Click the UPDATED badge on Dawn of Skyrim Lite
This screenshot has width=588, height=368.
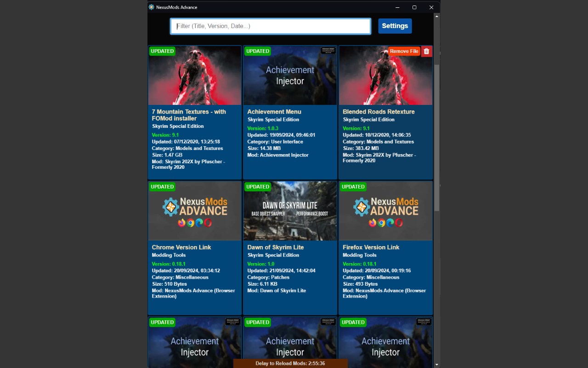tap(258, 187)
